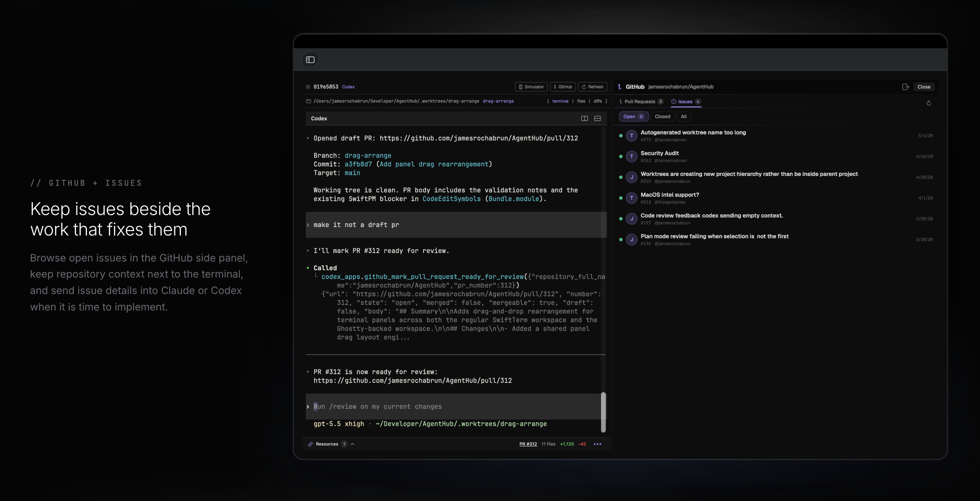Click the -45 deletions count

[582, 444]
